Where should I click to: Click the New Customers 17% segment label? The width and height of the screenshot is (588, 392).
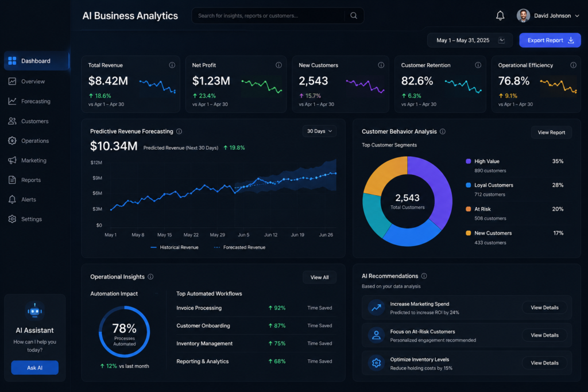(493, 233)
